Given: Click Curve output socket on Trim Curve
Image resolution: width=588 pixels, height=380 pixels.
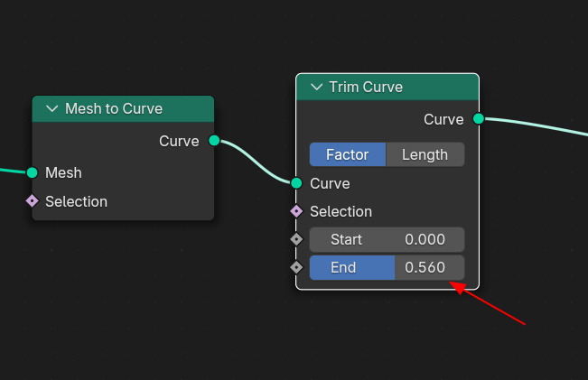Looking at the screenshot, I should [x=479, y=119].
